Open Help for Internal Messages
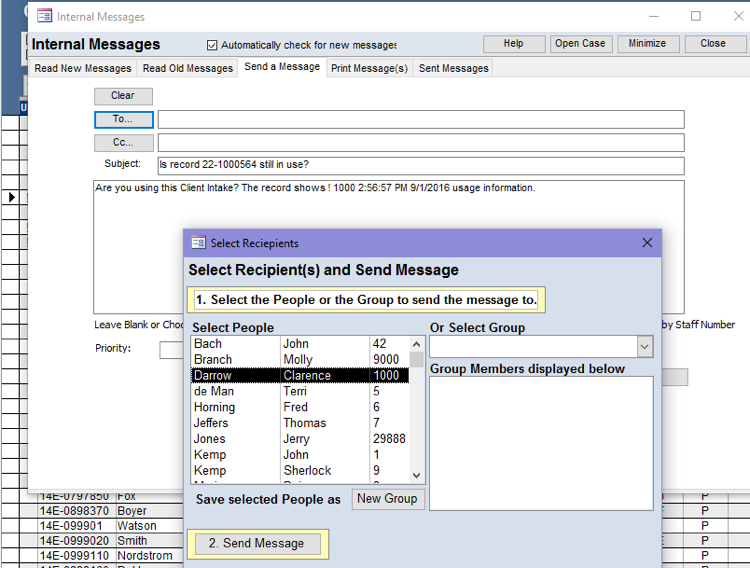 coord(513,44)
